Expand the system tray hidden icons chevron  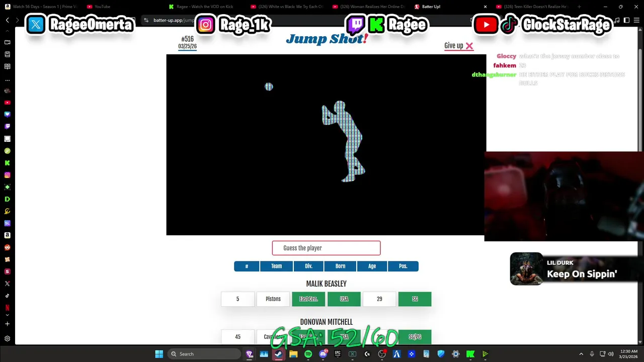[x=581, y=354]
